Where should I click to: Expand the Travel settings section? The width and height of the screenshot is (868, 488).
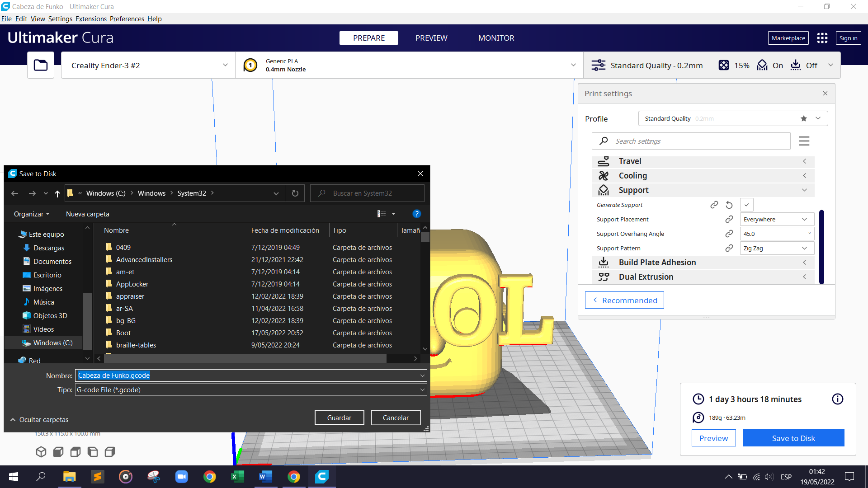pyautogui.click(x=703, y=161)
